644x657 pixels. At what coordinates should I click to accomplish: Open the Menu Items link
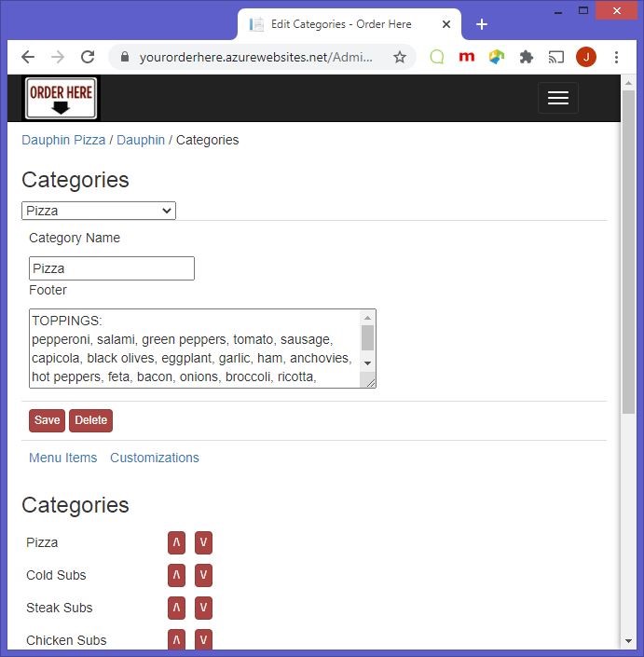62,458
